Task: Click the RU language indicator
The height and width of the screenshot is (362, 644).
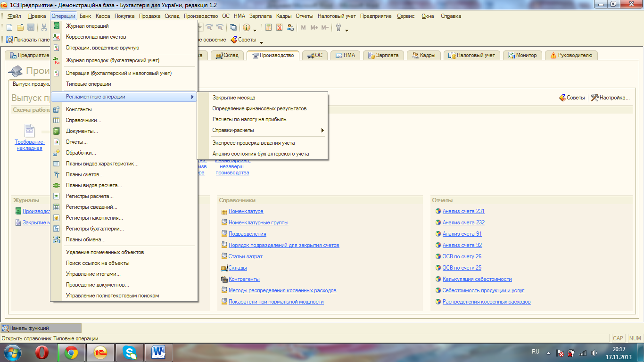Action: pos(536,352)
